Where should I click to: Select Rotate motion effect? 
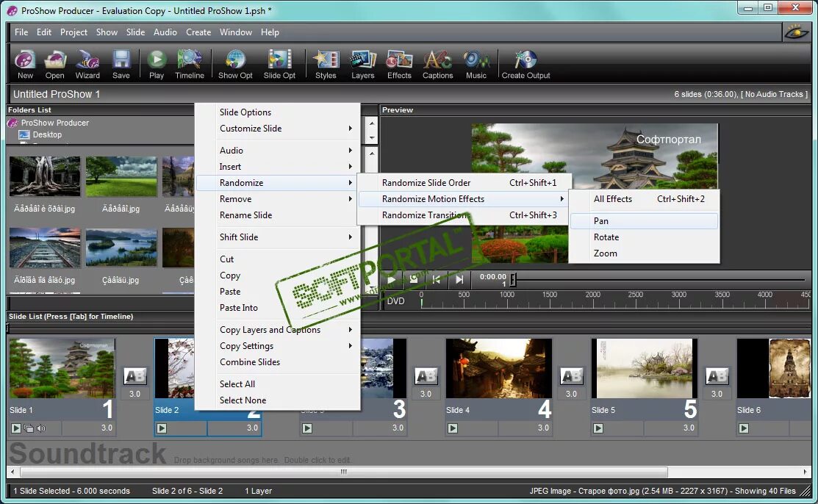pyautogui.click(x=645, y=237)
